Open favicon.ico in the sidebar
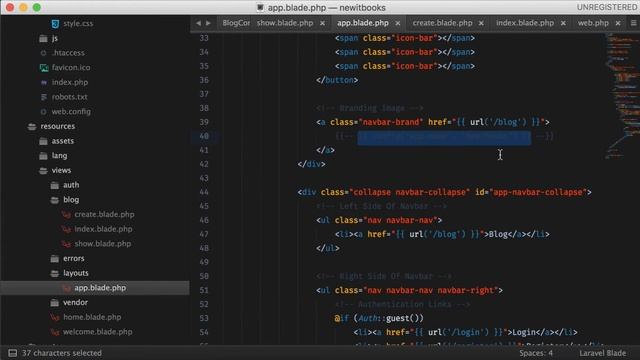The height and width of the screenshot is (360, 640). 71,67
